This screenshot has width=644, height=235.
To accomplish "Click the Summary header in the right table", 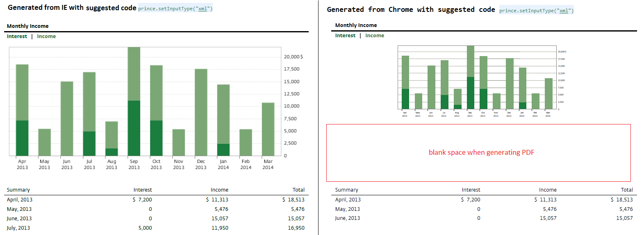I will pyautogui.click(x=346, y=190).
